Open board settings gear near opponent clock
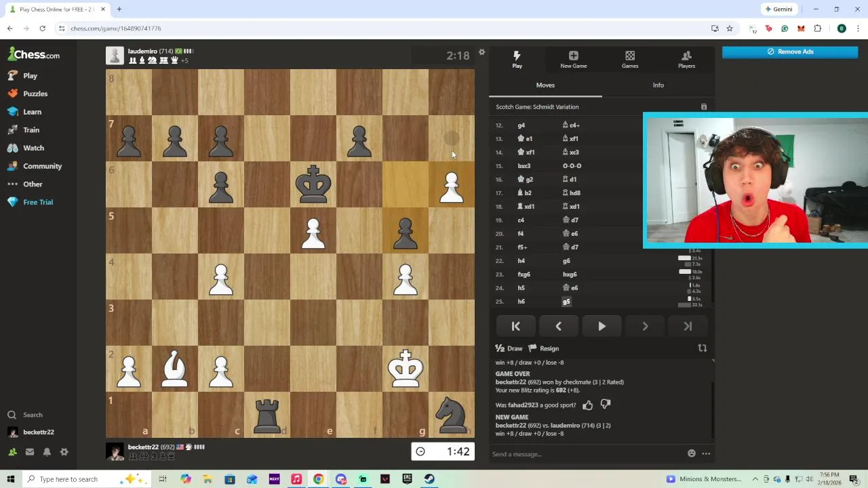868x488 pixels. coord(481,52)
